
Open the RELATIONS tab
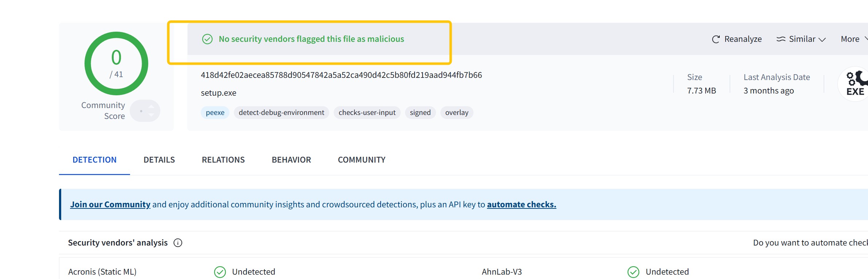[223, 160]
